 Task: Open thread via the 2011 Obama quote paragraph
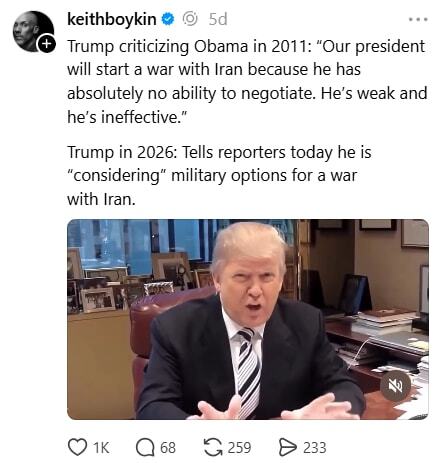[x=247, y=82]
